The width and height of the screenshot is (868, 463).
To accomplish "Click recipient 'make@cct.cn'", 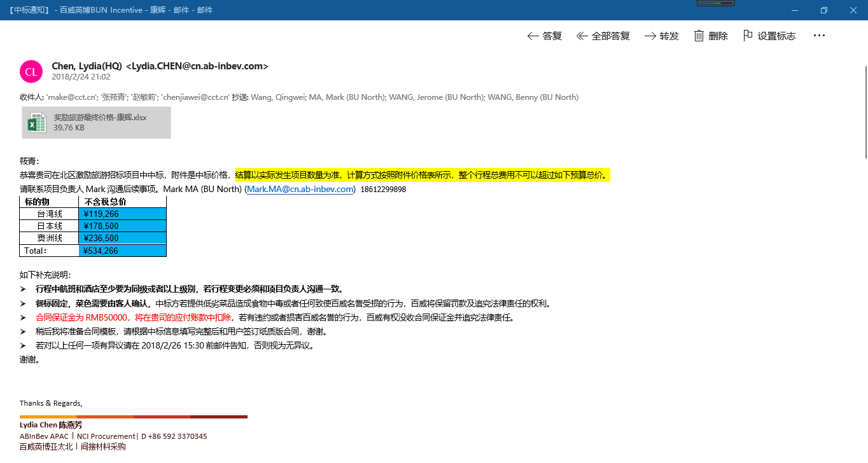I will (x=72, y=97).
